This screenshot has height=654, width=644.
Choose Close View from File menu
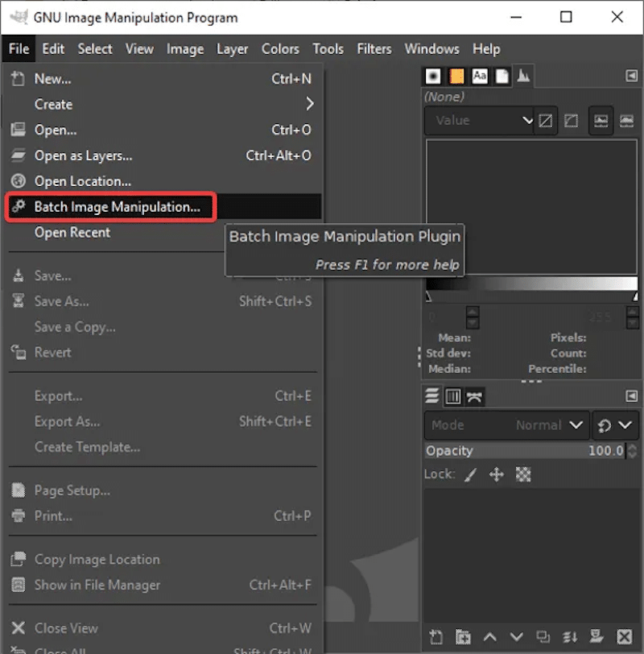pos(163,627)
